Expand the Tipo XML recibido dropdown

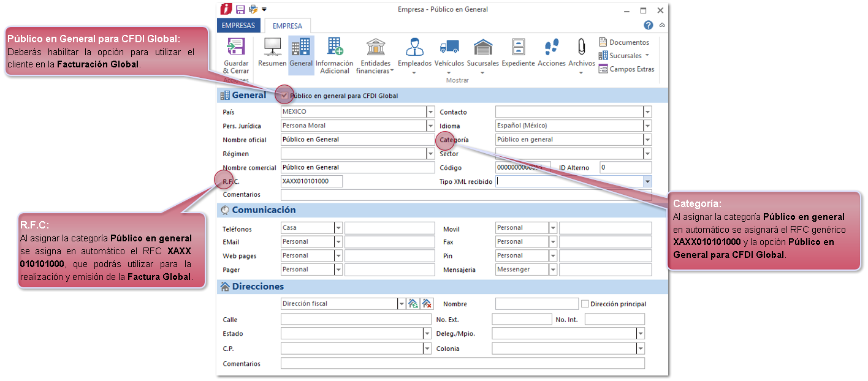(647, 181)
